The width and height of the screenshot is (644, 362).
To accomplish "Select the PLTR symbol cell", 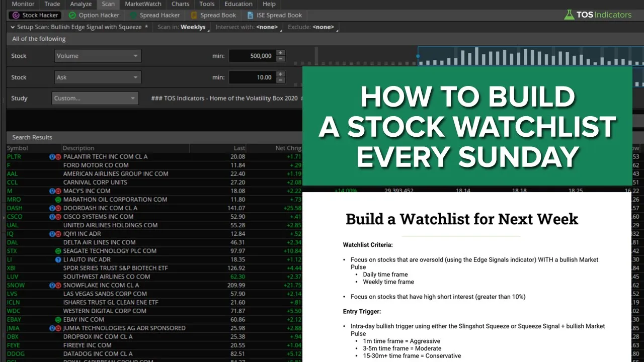I will (x=14, y=157).
